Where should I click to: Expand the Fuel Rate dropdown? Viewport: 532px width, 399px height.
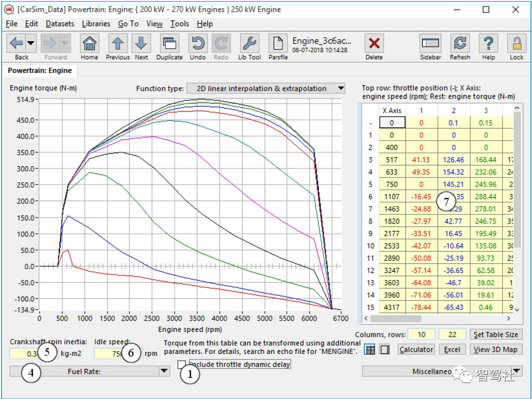point(90,371)
